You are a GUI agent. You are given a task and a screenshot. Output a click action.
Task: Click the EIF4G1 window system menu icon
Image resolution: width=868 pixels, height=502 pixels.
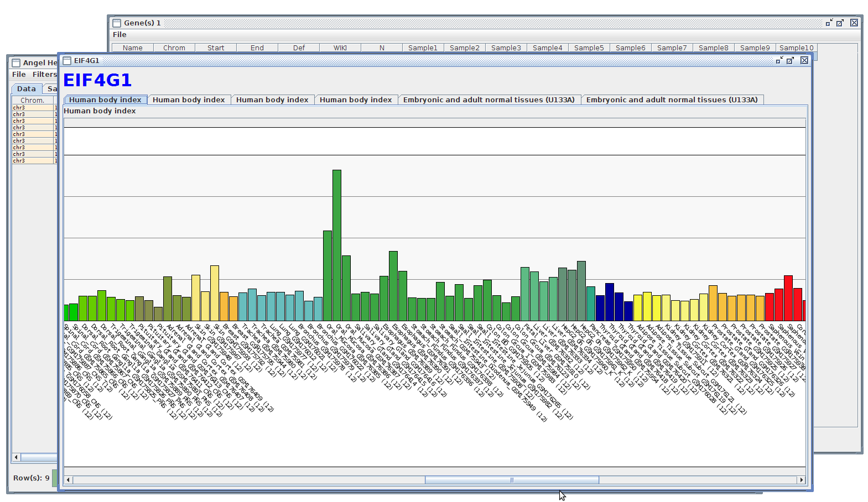(x=67, y=61)
